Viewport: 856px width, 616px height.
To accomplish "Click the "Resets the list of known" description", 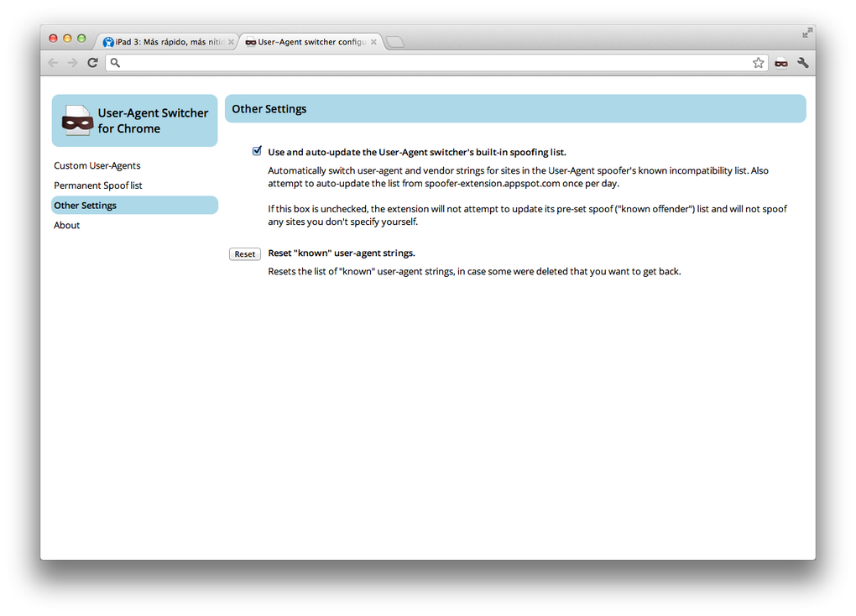I will 474,271.
